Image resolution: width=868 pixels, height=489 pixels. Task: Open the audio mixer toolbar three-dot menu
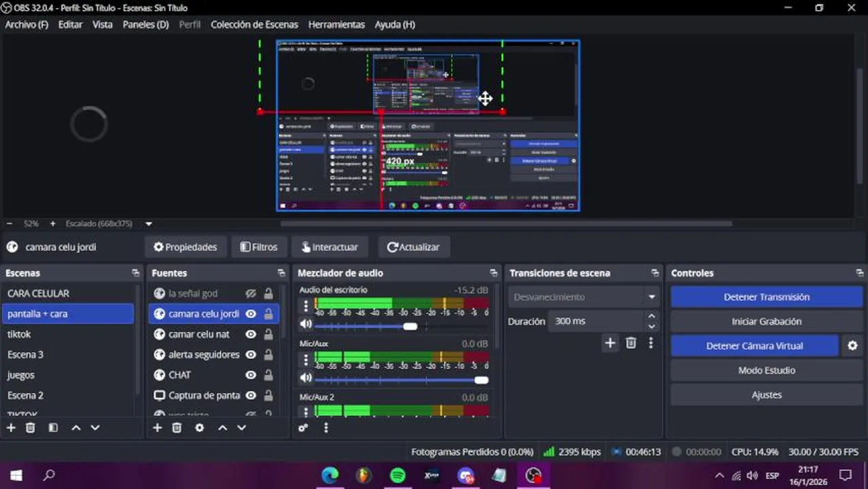326,428
